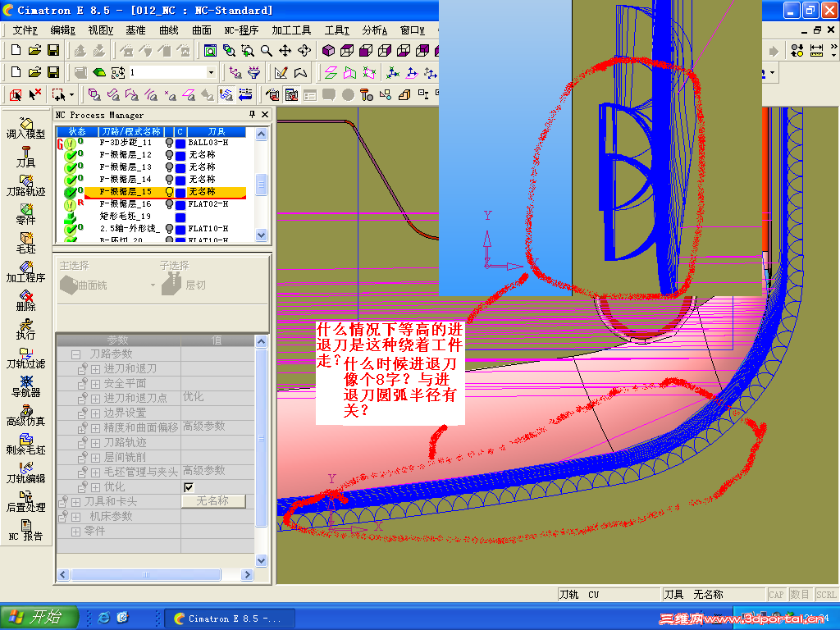Image resolution: width=840 pixels, height=630 pixels.
Task: Click the Cimatron E 8.5 taskbar button
Action: [x=230, y=619]
